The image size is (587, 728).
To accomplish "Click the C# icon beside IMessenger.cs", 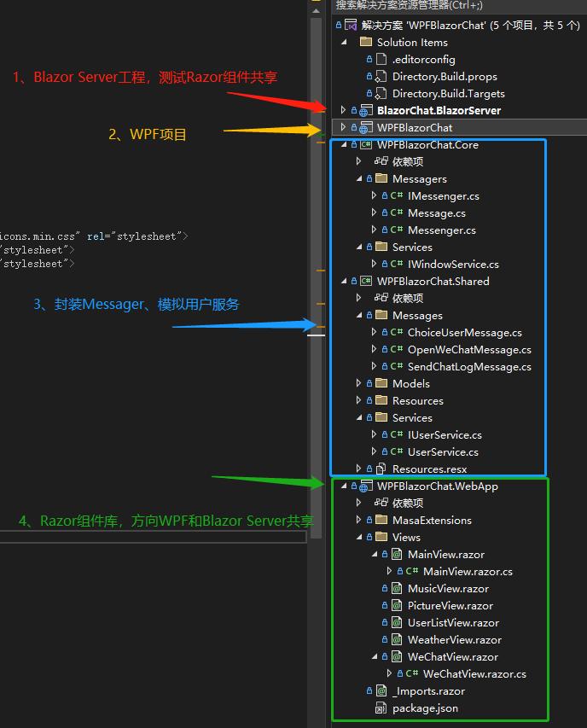I will (x=397, y=196).
